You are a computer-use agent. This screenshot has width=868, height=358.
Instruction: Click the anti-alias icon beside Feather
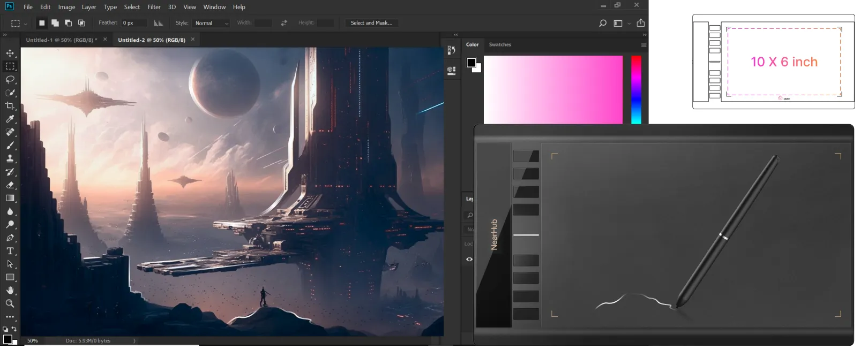158,23
